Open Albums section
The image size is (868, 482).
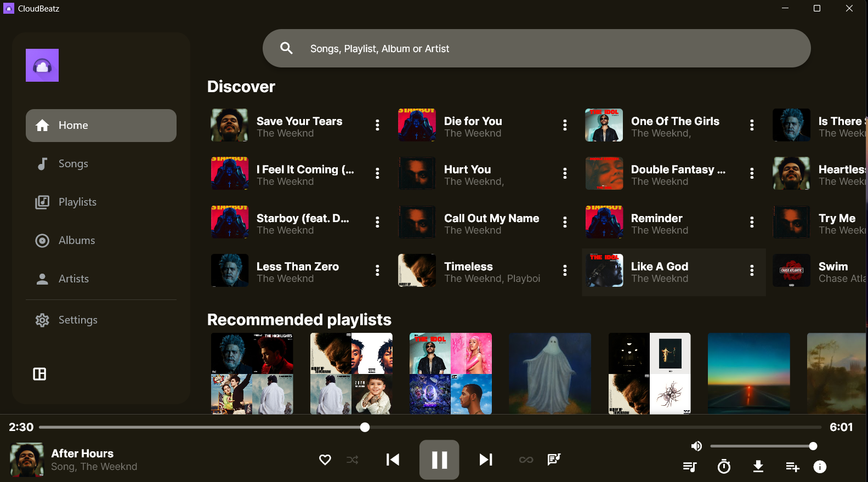click(x=101, y=241)
